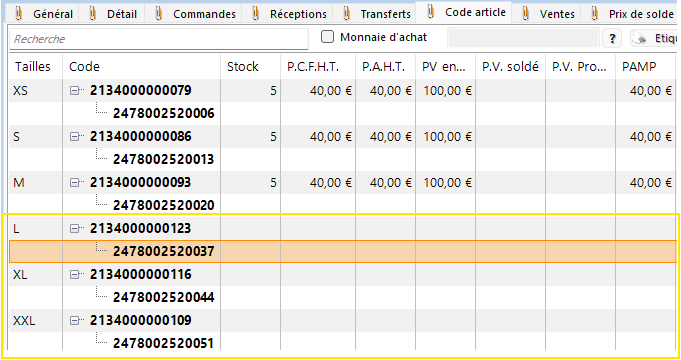Image resolution: width=681 pixels, height=360 pixels.
Task: Select code 2134000000123
Action: pyautogui.click(x=141, y=228)
